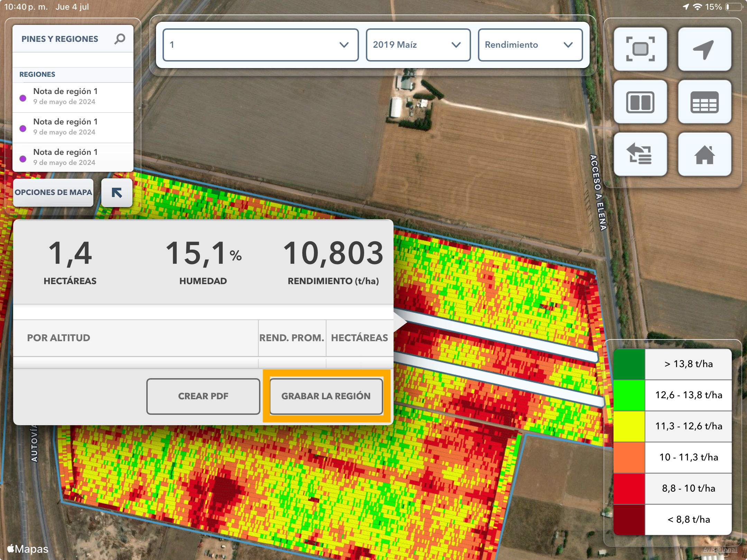Image resolution: width=747 pixels, height=560 pixels.
Task: Tap the orange 10 - 11,3 t/ha swatch
Action: pos(629,458)
